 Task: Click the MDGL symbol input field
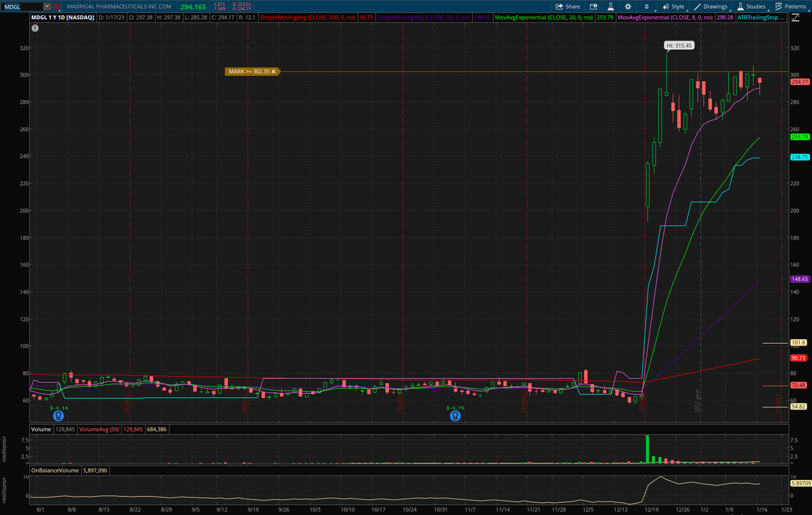tap(22, 6)
